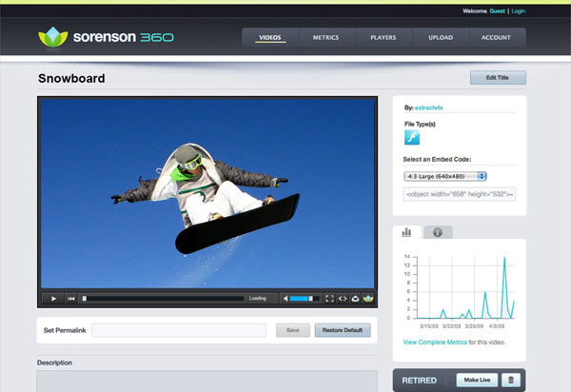Delete video using trash icon
This screenshot has height=392, width=571.
coord(511,380)
